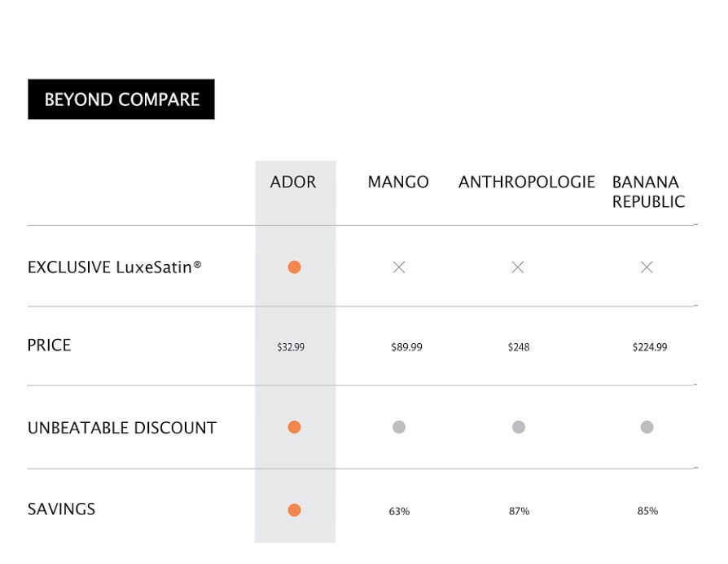Click the BEYOND COMPARE black banner
The width and height of the screenshot is (728, 564).
point(121,99)
